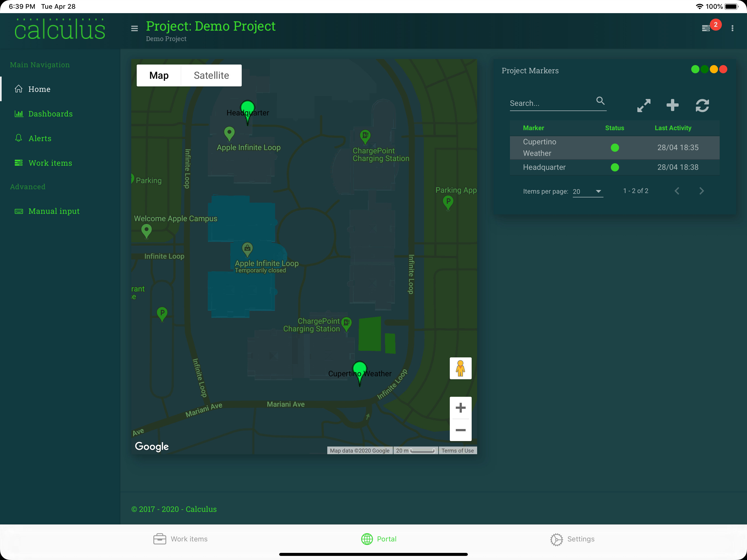The image size is (747, 560).
Task: Filter markers by the red status dot
Action: tap(723, 69)
